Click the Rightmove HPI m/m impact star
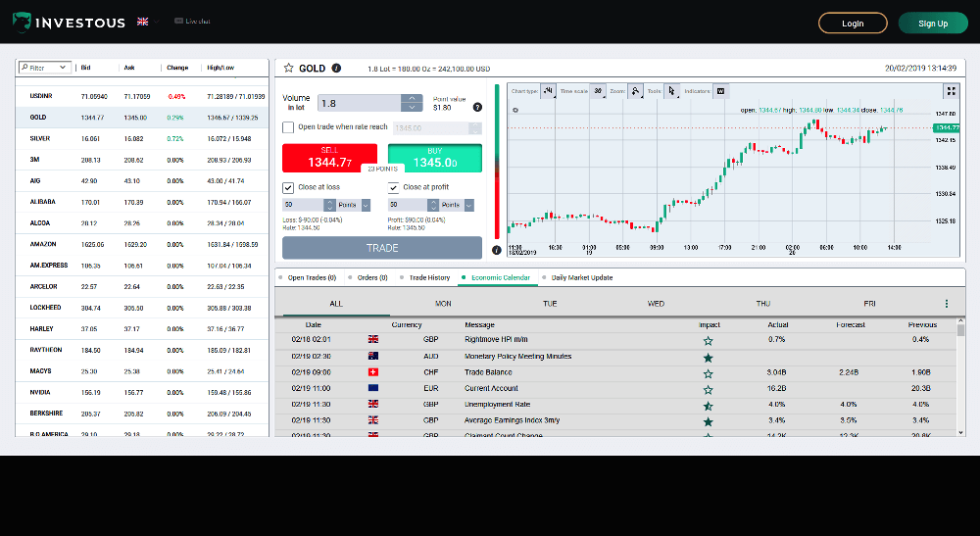 709,341
